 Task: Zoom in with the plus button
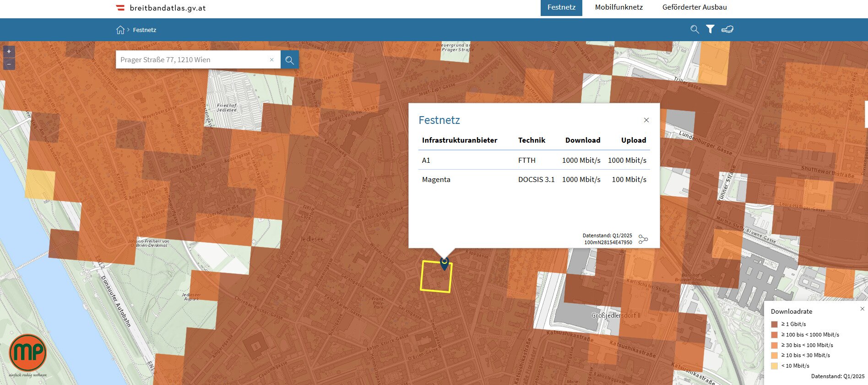tap(9, 51)
